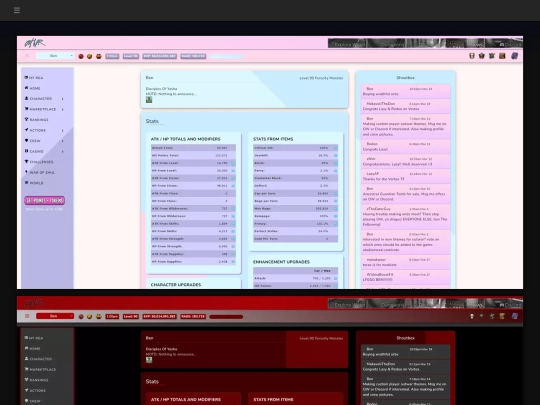Open Explore World banner in the red theme
This screenshot has width=540, height=405.
pos(347,304)
